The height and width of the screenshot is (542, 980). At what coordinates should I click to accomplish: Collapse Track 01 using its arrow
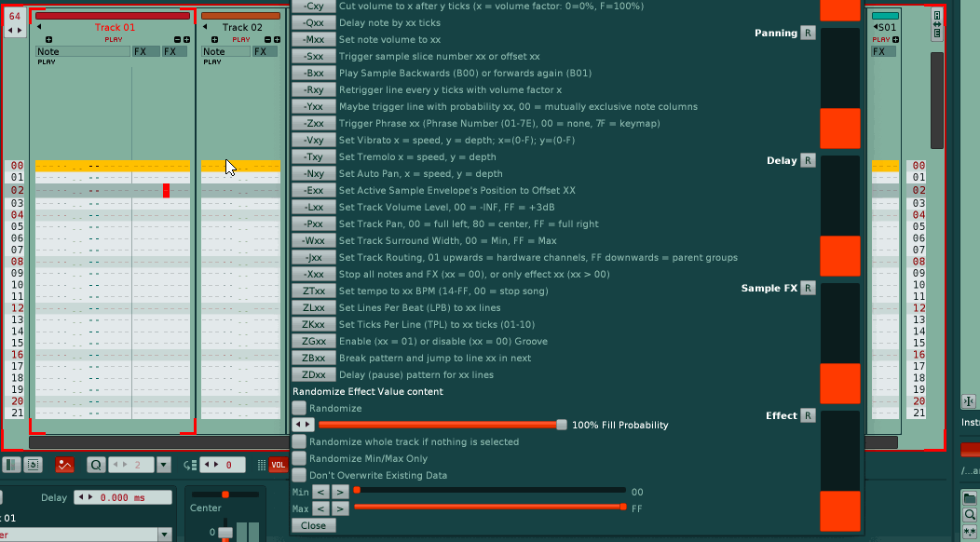(x=38, y=27)
